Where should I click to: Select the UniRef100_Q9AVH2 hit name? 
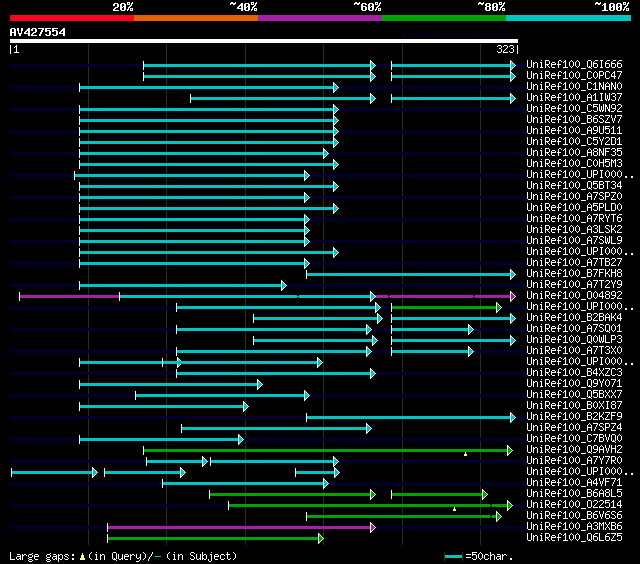tap(574, 450)
